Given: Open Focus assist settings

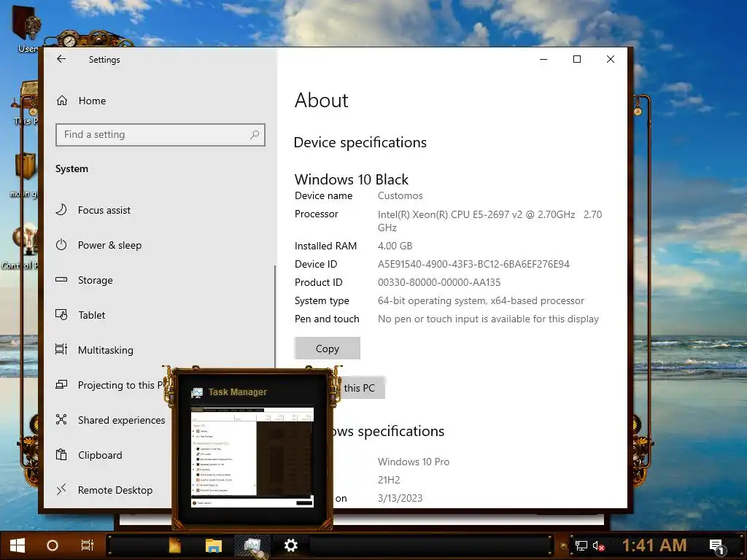Looking at the screenshot, I should pos(104,210).
